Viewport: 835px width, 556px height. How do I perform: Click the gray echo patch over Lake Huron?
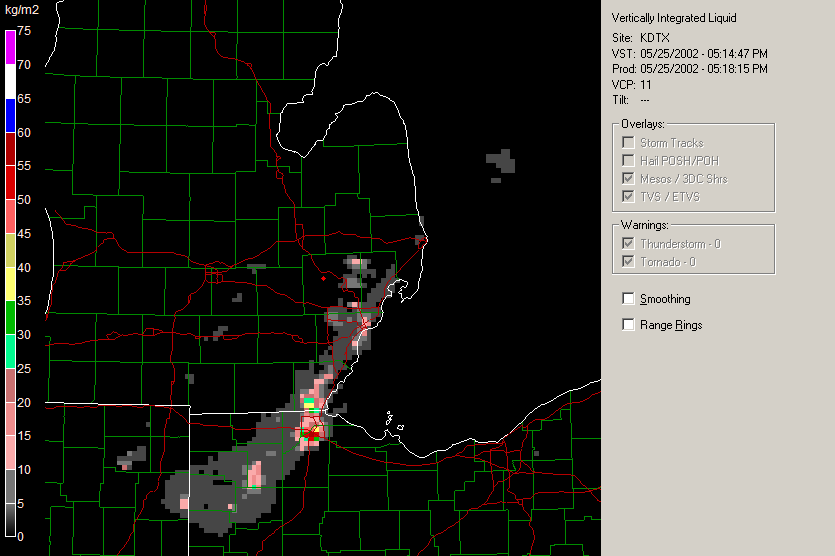tap(501, 161)
